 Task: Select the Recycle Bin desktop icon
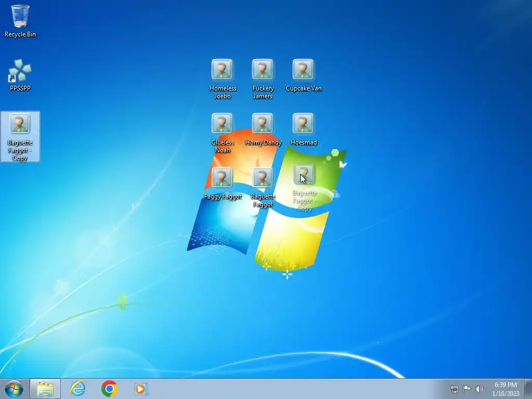tap(20, 20)
